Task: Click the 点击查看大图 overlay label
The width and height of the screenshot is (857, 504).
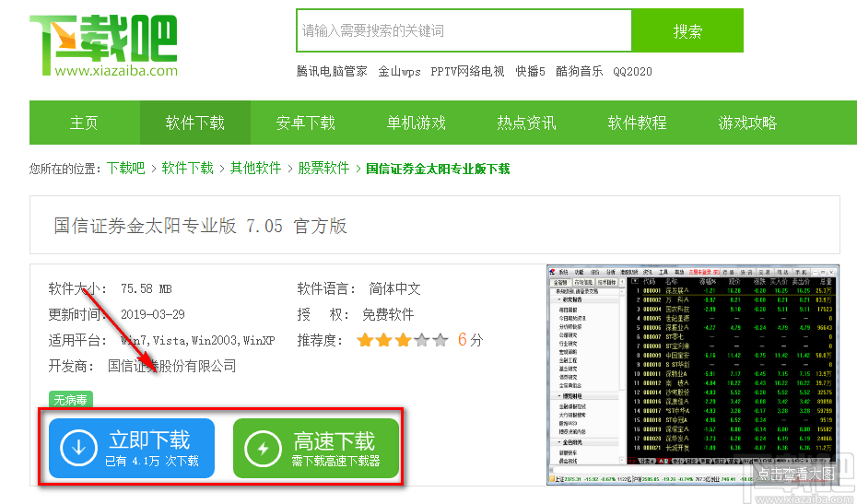Action: click(x=796, y=474)
